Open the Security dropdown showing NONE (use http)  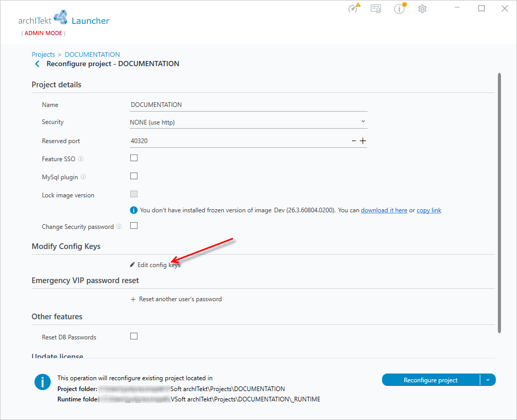coord(248,122)
